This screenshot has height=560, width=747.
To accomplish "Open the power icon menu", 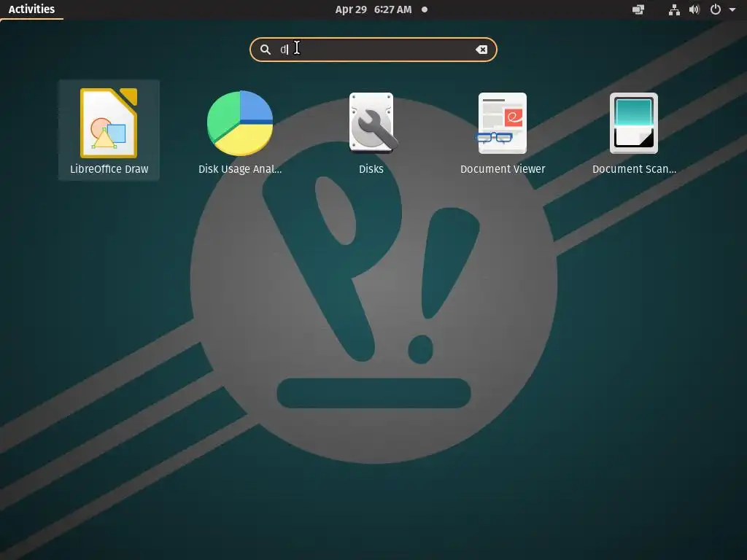I will pyautogui.click(x=716, y=9).
